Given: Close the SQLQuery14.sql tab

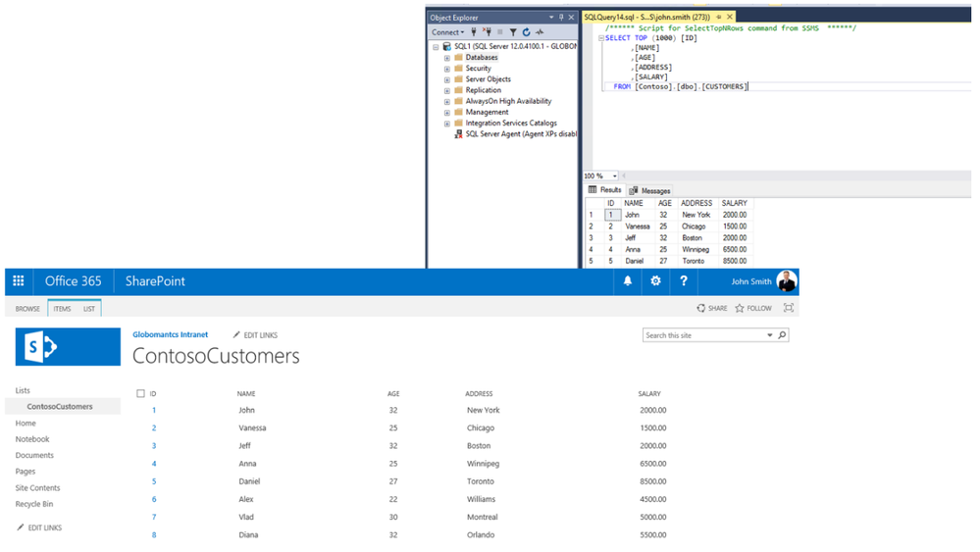Looking at the screenshot, I should tap(730, 17).
